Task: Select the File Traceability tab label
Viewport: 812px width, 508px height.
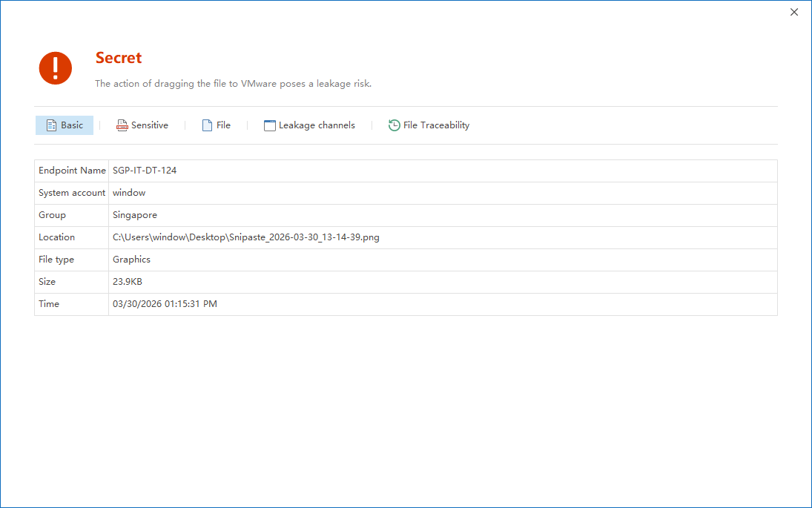Action: pos(436,125)
